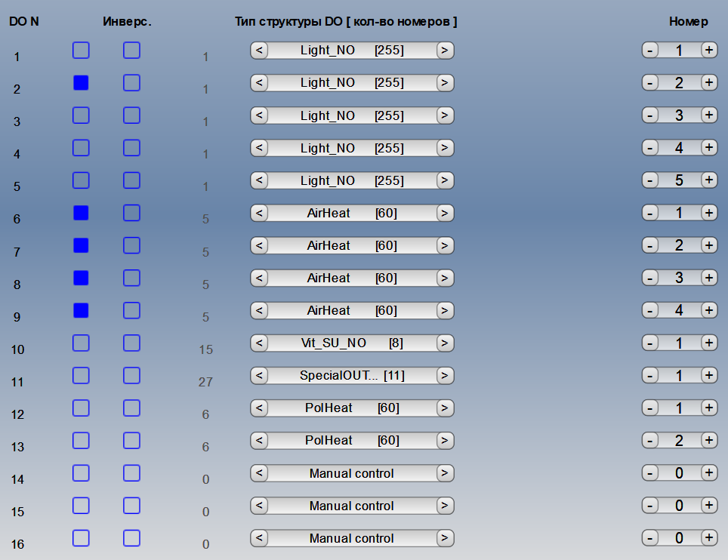Increase number for DO 11 SpecialOUT
The height and width of the screenshot is (560, 728).
pos(708,375)
